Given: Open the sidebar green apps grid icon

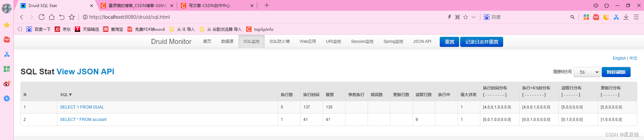Looking at the screenshot, I should coord(7,69).
